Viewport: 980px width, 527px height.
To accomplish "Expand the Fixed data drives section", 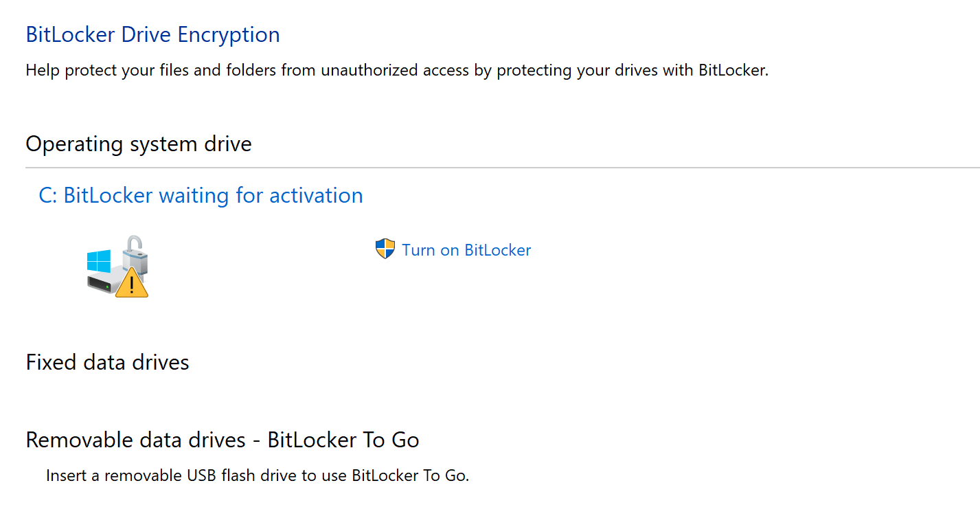I will click(107, 362).
